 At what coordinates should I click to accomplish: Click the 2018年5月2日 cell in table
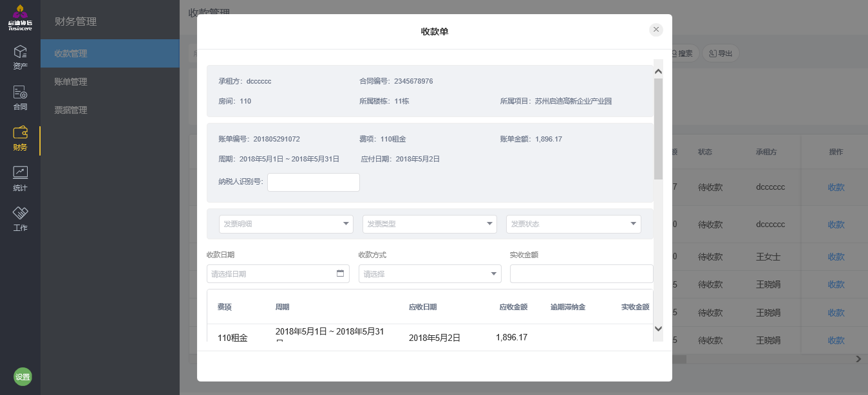tap(435, 338)
